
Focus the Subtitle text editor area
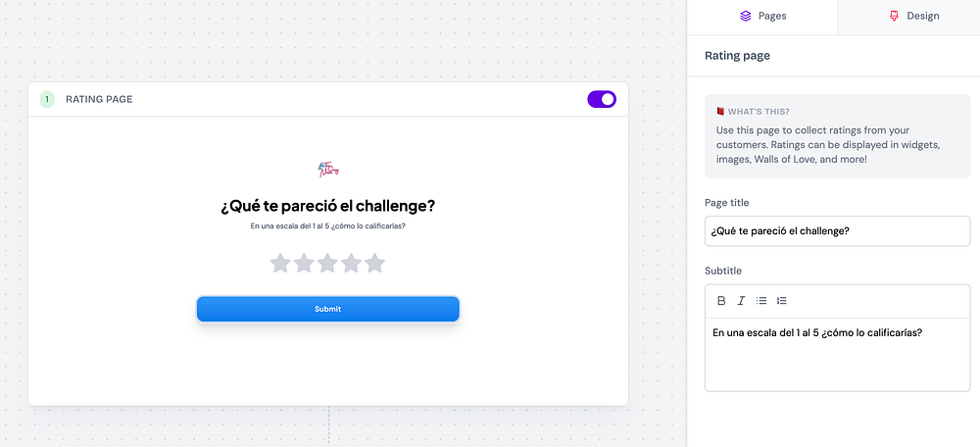point(837,353)
